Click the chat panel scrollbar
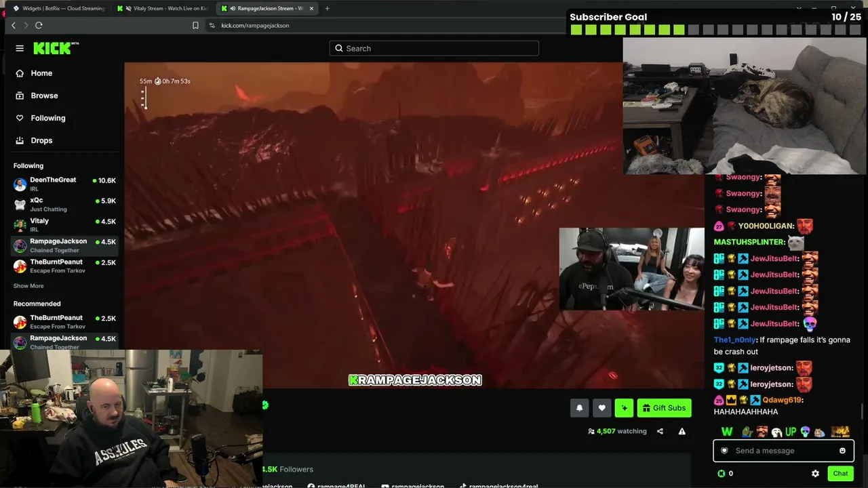 (863, 411)
